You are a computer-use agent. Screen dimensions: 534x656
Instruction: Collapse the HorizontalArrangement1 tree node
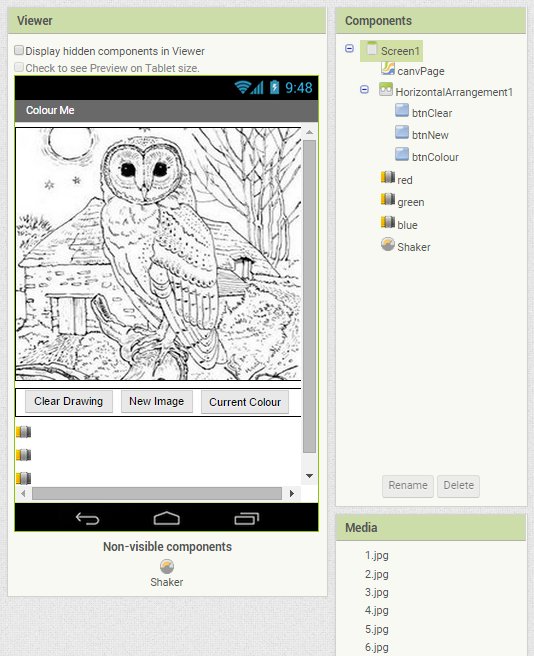(x=365, y=90)
